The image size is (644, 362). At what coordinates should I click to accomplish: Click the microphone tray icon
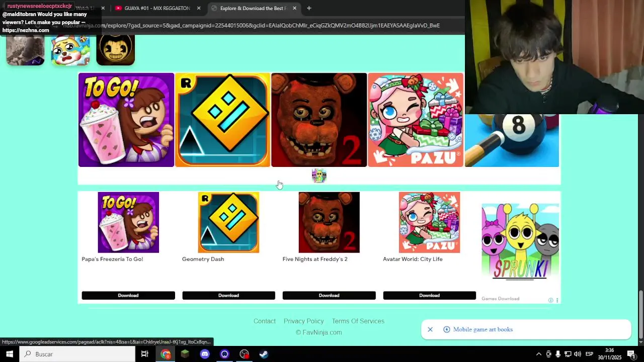pyautogui.click(x=558, y=354)
